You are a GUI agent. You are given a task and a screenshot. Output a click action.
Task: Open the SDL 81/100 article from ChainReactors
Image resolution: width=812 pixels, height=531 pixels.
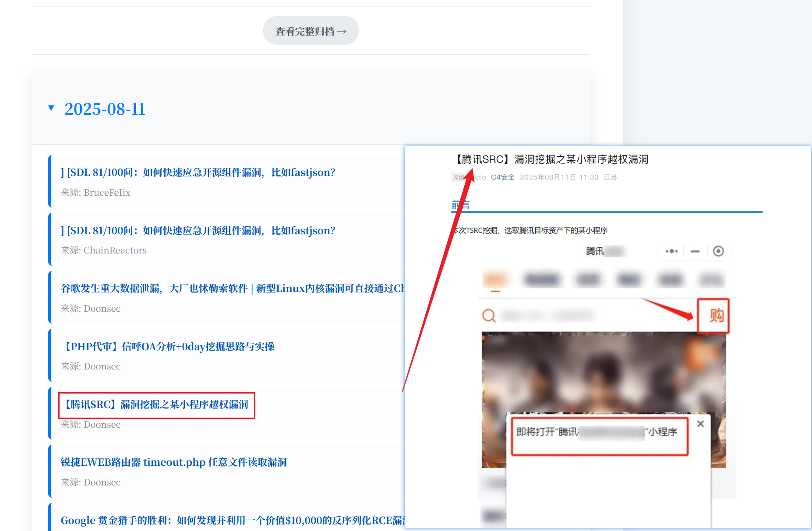198,231
